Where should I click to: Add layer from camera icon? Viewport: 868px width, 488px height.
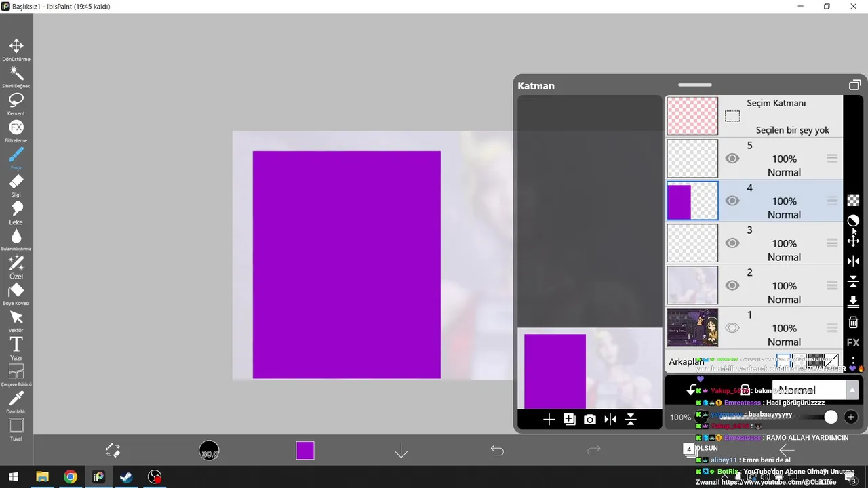click(x=590, y=420)
